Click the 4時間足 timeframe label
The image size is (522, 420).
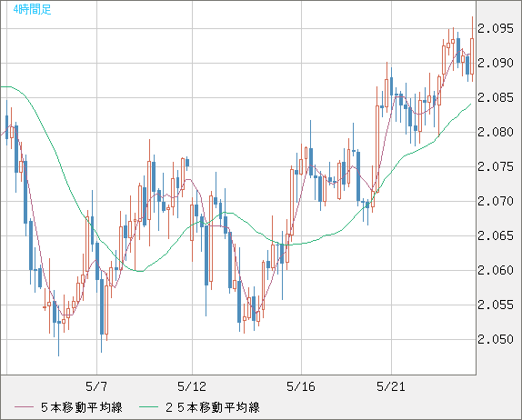click(33, 9)
